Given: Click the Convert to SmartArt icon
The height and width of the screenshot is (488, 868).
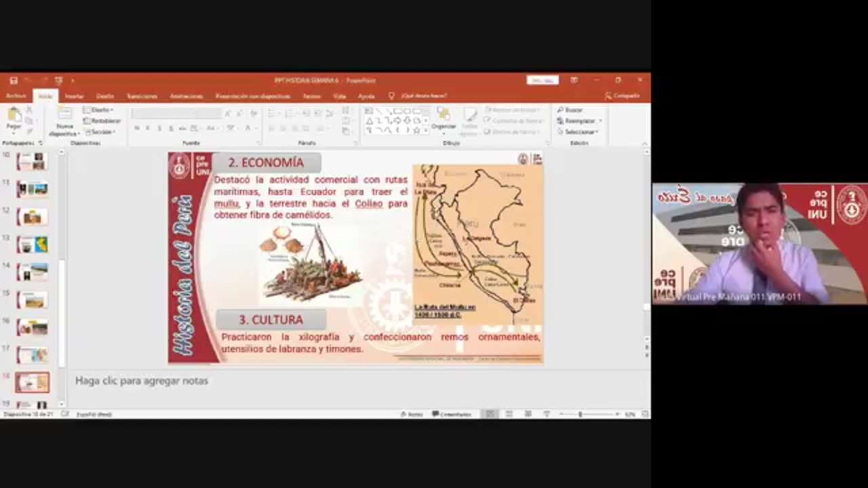Looking at the screenshot, I should click(x=347, y=131).
